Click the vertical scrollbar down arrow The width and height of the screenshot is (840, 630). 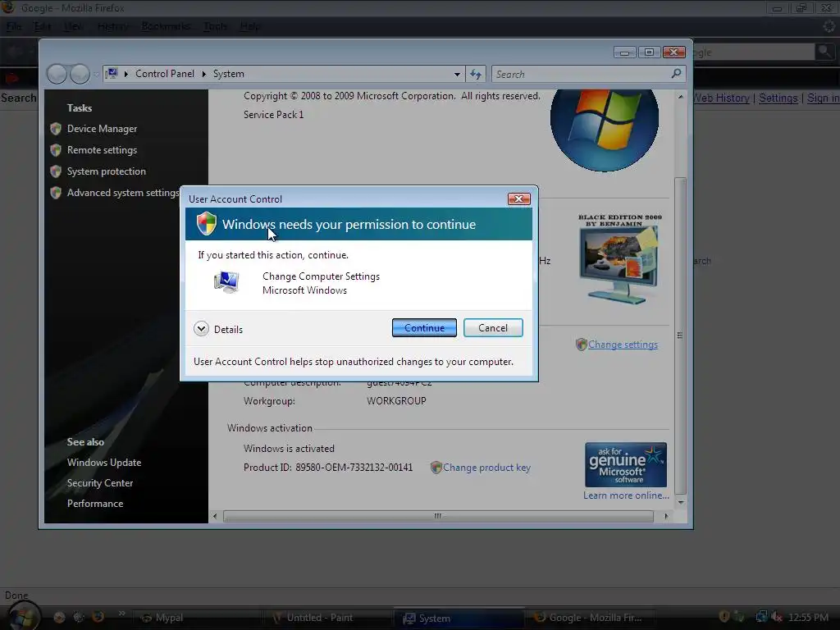[x=680, y=503]
